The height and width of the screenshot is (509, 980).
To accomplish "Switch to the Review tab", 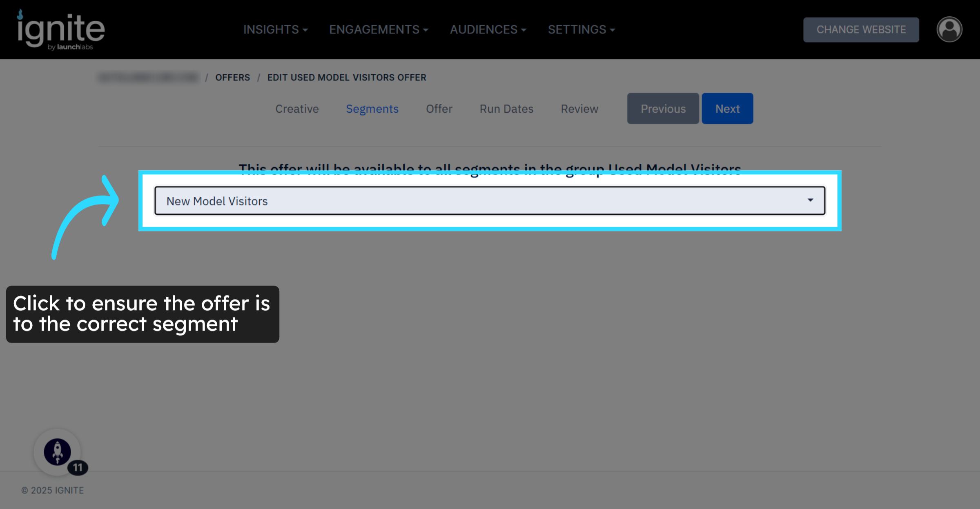I will point(579,109).
